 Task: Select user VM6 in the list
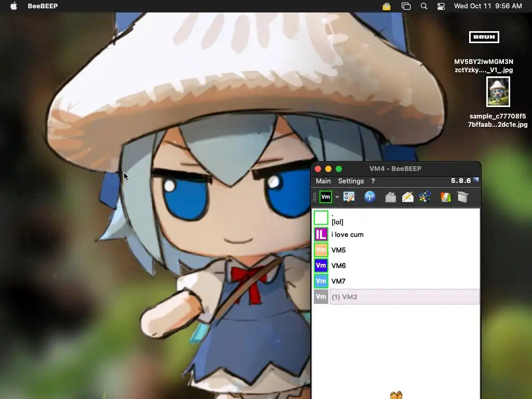(396, 265)
